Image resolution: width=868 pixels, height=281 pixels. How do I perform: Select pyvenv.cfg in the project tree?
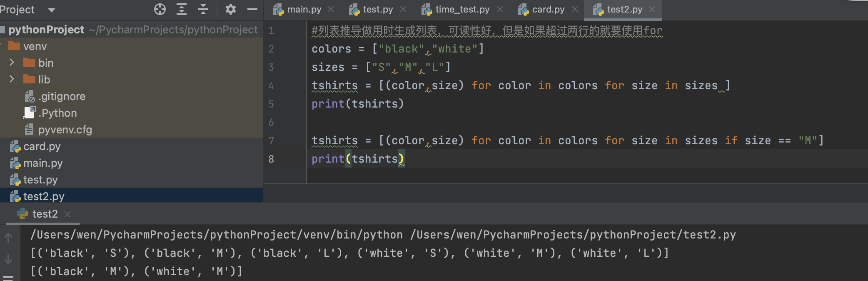[65, 130]
